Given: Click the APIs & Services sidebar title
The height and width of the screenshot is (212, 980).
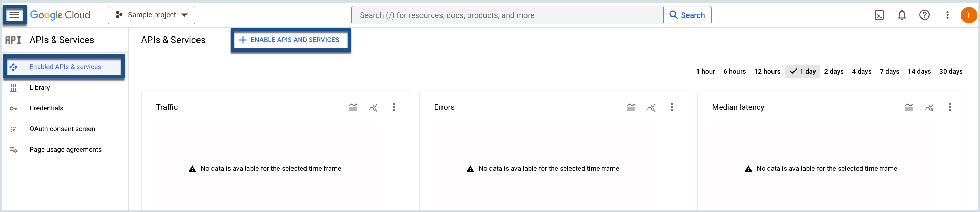Looking at the screenshot, I should coord(62,40).
